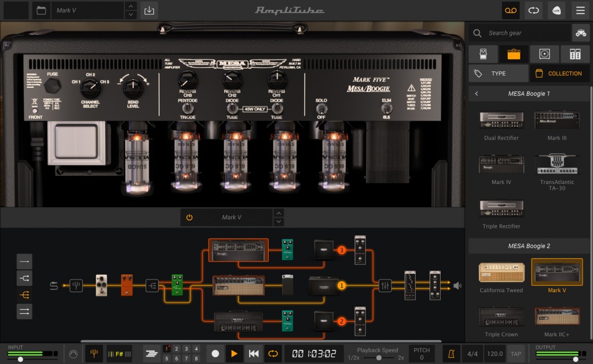Toggle loop playback in transport
This screenshot has width=593, height=364.
click(x=273, y=354)
